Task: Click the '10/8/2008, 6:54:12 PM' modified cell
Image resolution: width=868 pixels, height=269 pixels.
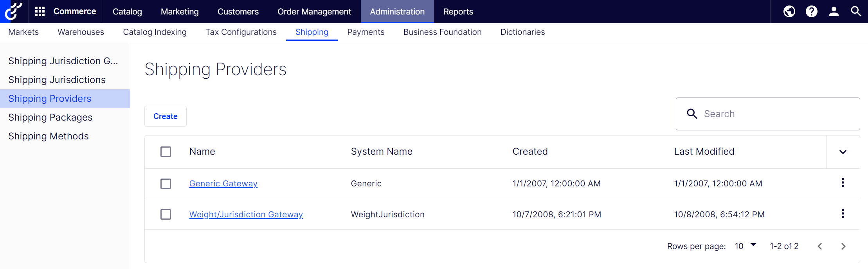Action: [719, 215]
